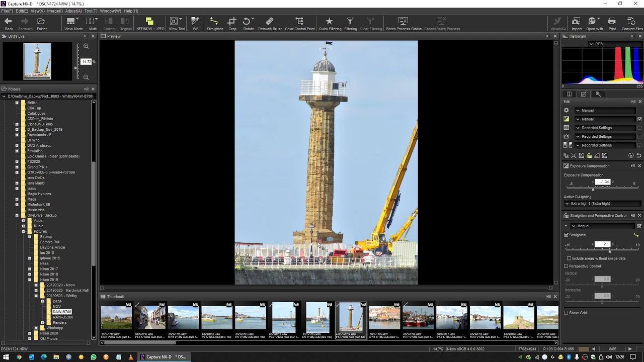Enable the Show Grid checkbox
Screen dimensions: 644x362
click(x=566, y=313)
